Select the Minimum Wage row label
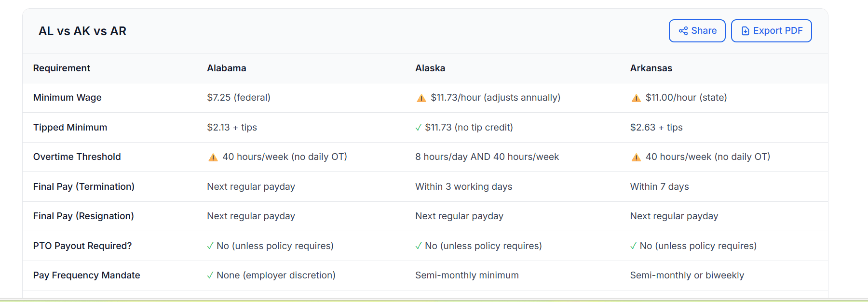Viewport: 868px width, 302px height. [67, 97]
